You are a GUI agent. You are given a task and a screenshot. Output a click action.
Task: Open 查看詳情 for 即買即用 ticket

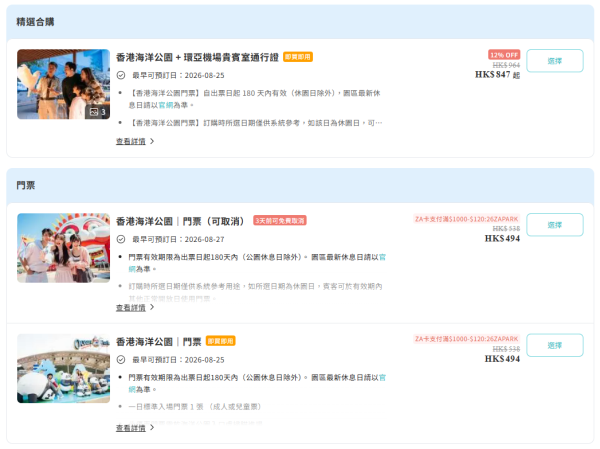coord(131,428)
